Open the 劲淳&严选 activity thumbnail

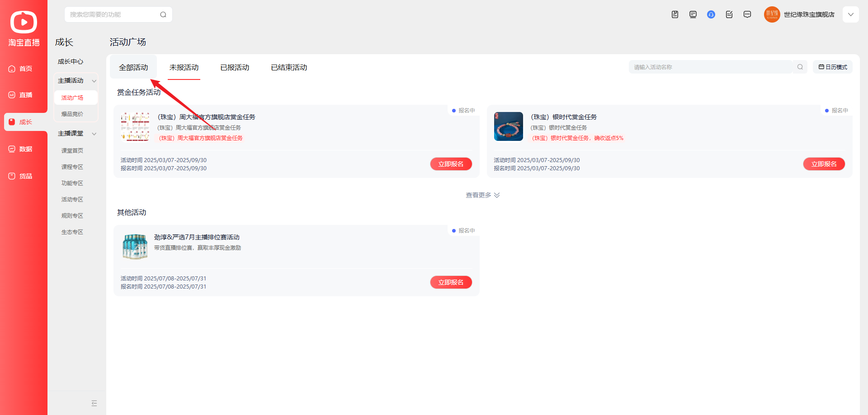[135, 247]
